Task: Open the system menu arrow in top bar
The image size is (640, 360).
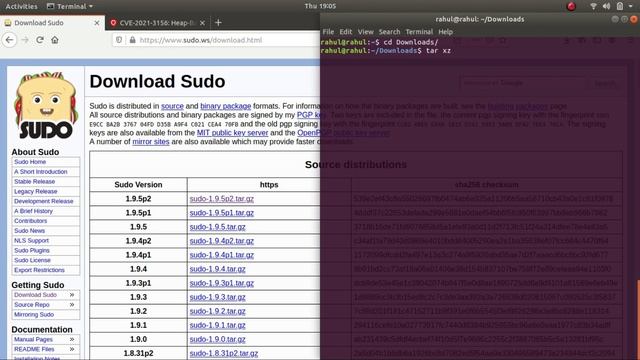Action: pyautogui.click(x=631, y=6)
